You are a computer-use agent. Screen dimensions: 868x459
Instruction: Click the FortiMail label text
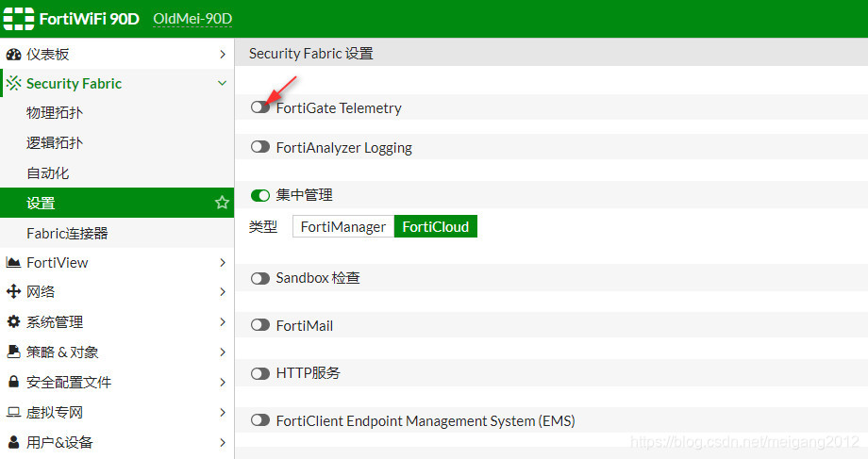pyautogui.click(x=305, y=326)
